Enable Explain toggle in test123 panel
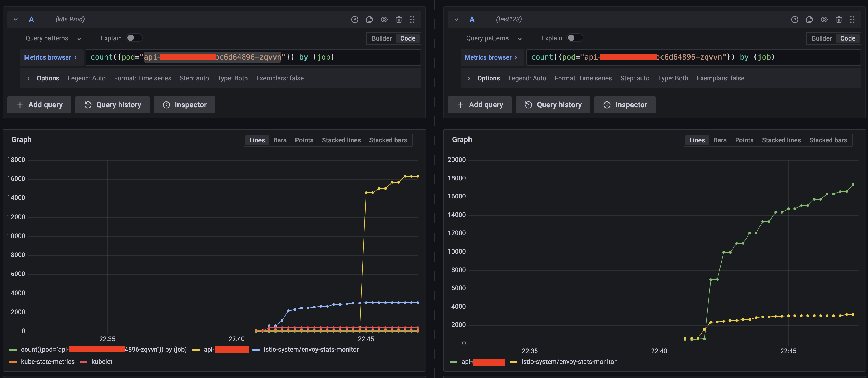 [575, 38]
